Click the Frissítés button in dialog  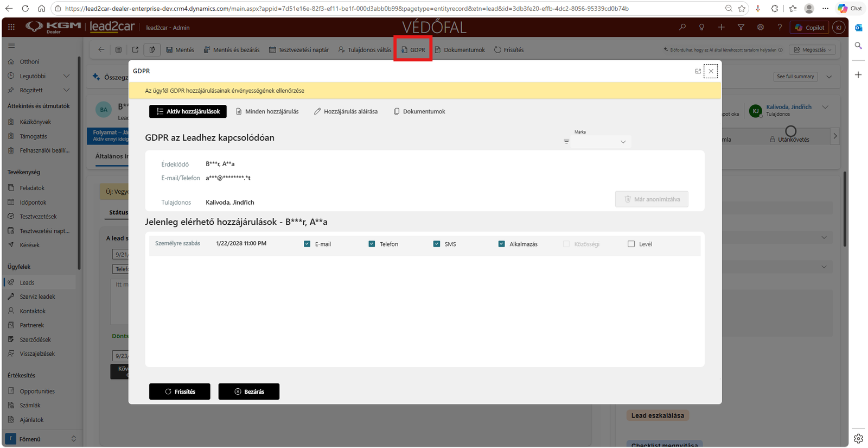(180, 392)
